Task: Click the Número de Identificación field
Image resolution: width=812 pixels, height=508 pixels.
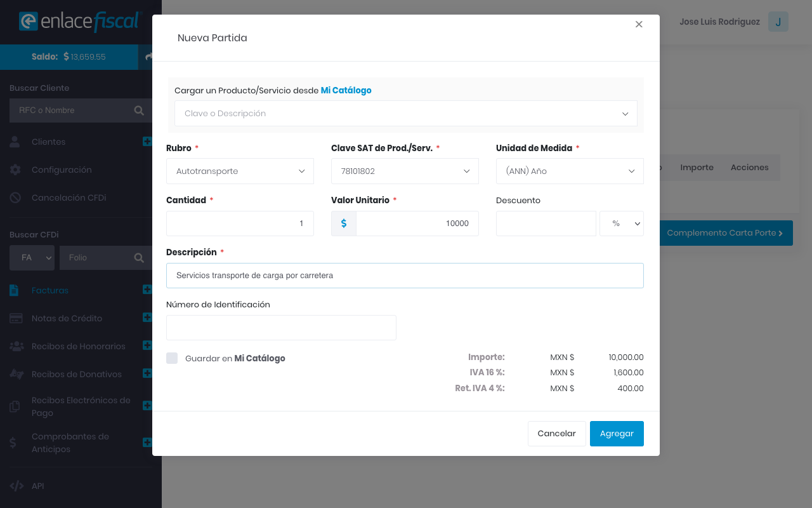Action: pos(281,328)
